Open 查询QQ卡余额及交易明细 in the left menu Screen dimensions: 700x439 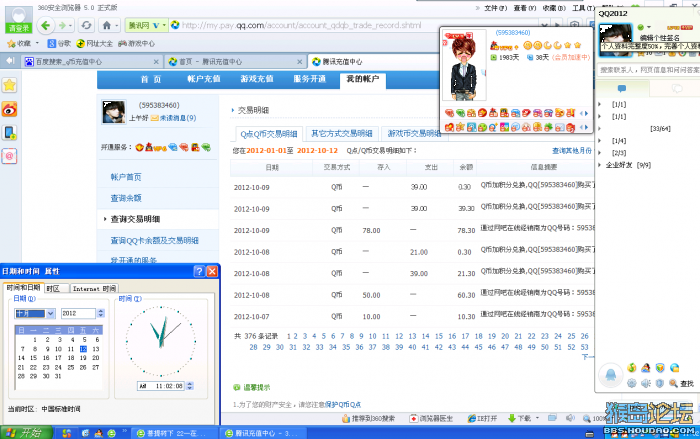tap(154, 240)
